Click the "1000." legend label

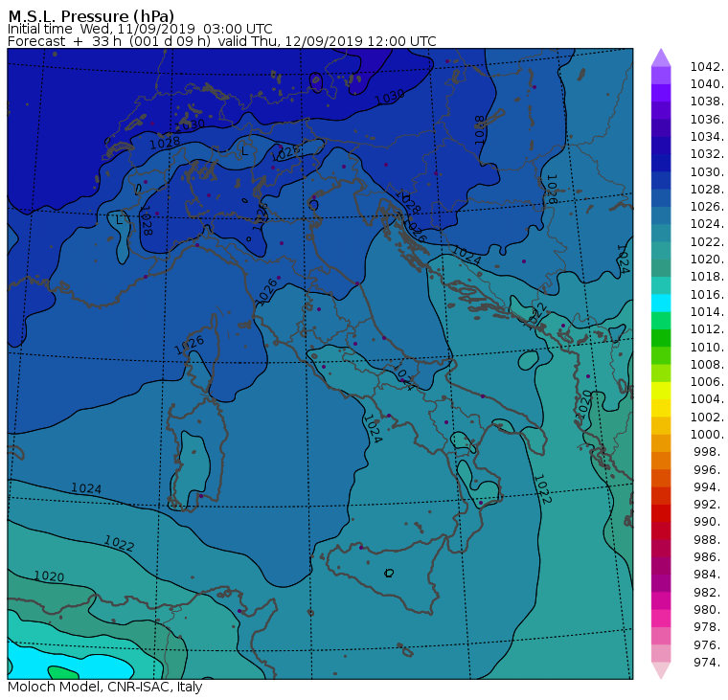[707, 435]
